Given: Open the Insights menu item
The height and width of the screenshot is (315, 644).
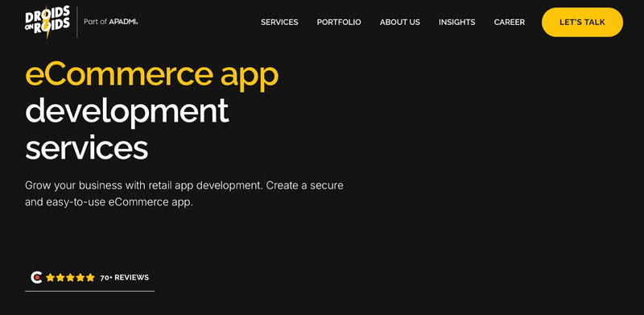Looking at the screenshot, I should (456, 23).
